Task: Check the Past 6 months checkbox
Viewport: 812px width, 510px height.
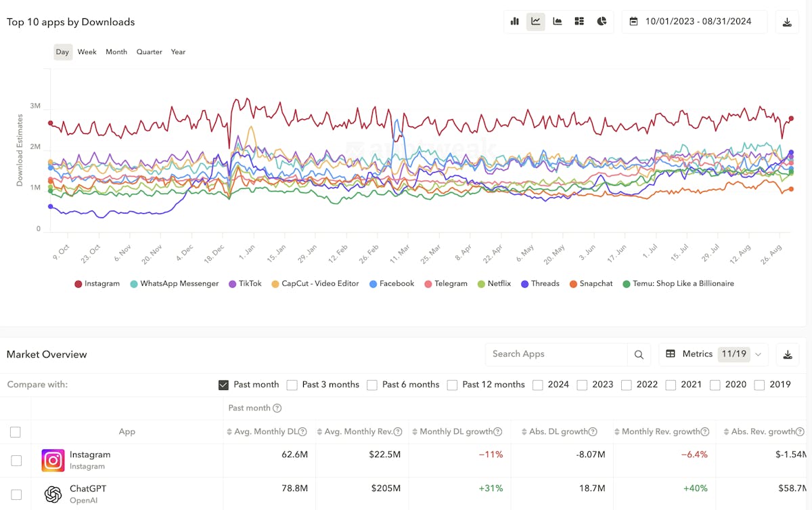Action: click(372, 385)
